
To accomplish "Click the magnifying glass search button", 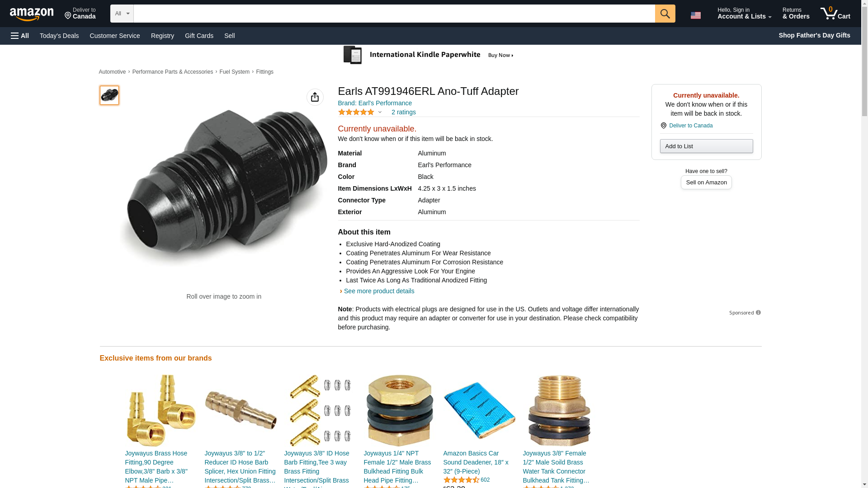I will (x=665, y=14).
